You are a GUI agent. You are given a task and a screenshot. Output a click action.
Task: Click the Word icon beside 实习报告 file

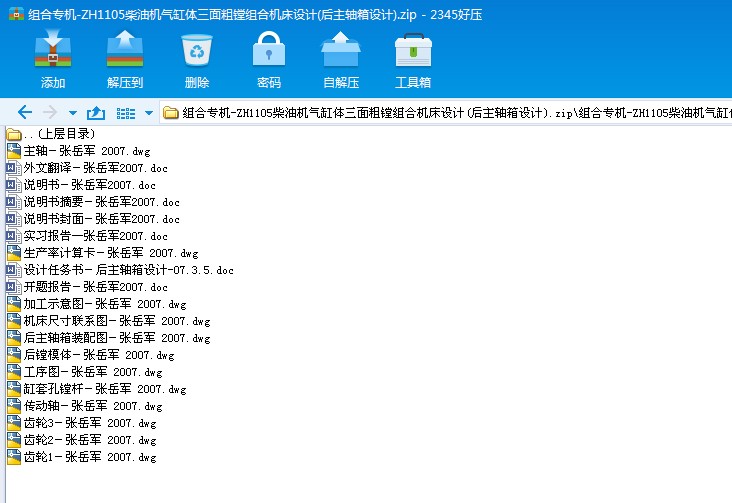click(14, 236)
